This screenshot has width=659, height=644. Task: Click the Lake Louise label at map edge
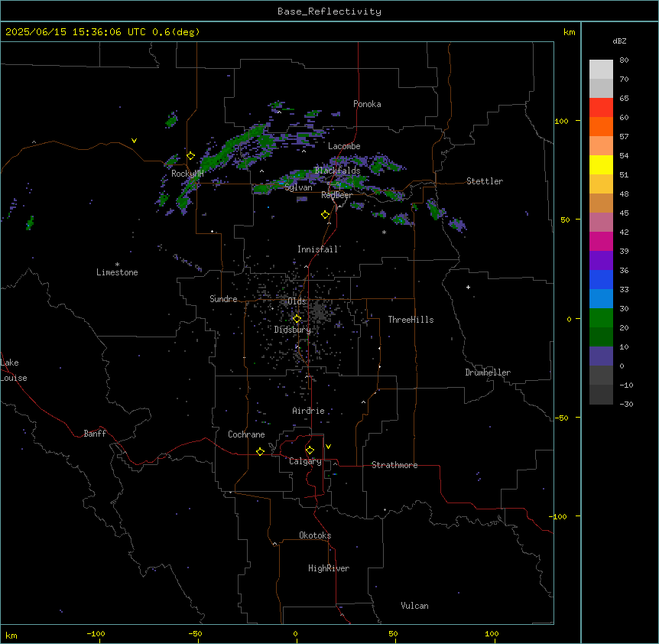14,370
